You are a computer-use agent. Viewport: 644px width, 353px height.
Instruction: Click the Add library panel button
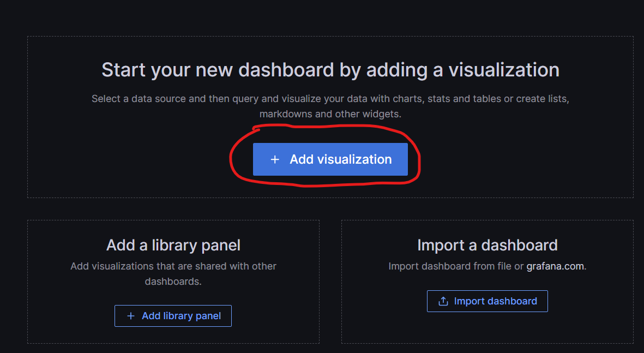pos(173,315)
